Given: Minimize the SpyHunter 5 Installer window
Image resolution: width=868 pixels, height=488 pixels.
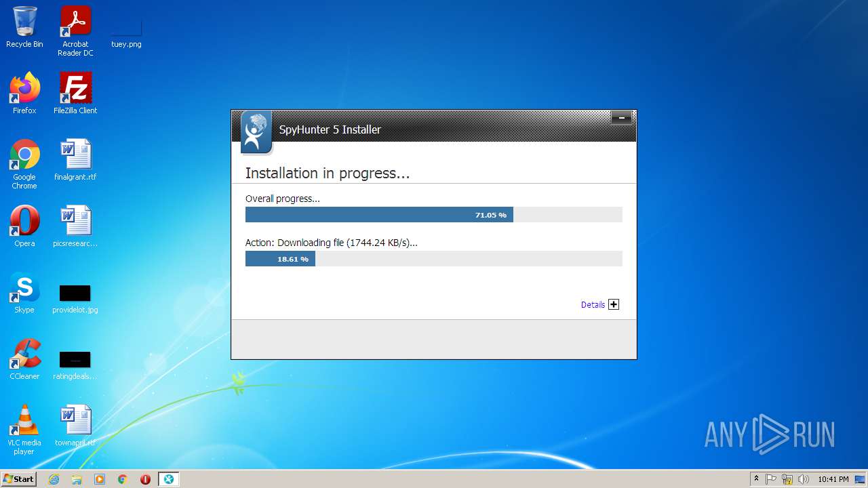Looking at the screenshot, I should [621, 119].
